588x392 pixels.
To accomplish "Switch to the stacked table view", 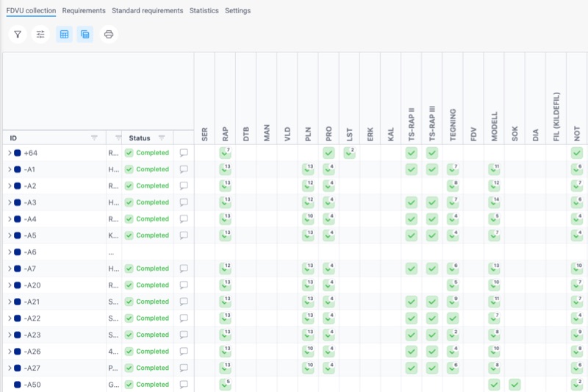I will click(x=85, y=35).
